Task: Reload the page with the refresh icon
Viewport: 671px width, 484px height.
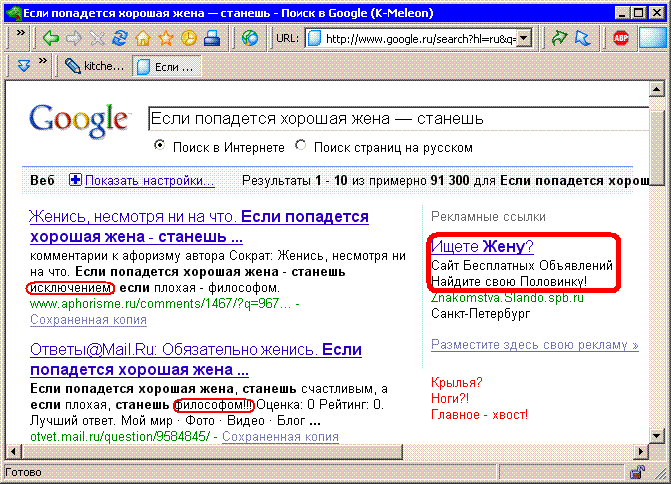Action: 120,39
